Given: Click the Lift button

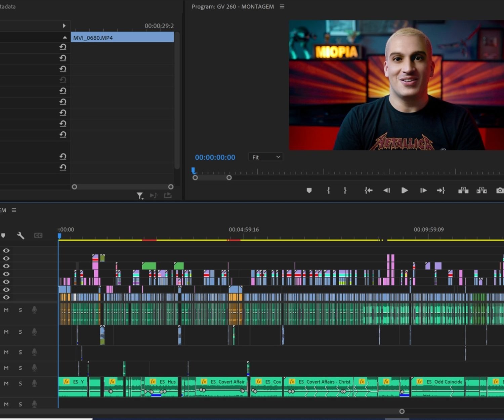Looking at the screenshot, I should click(463, 191).
